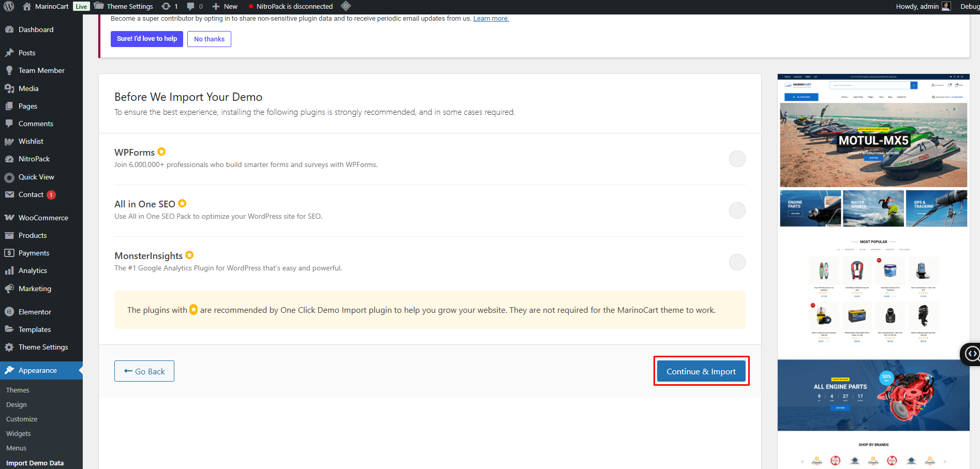
Task: Click the WordPress logo icon
Action: tap(9, 6)
